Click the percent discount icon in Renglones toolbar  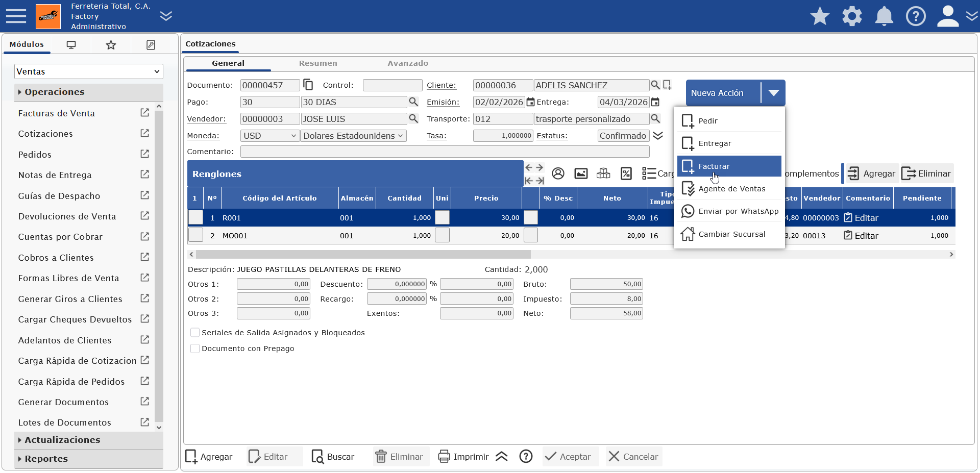click(626, 173)
